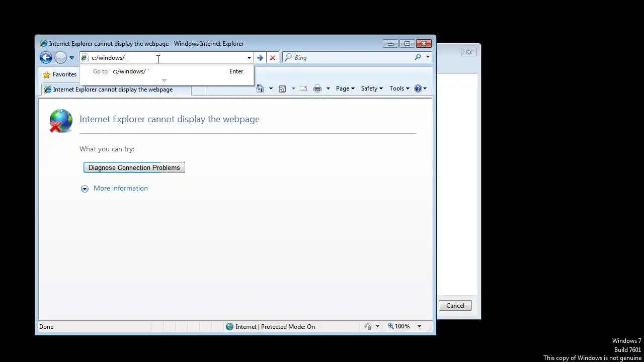Click the Read Mail envelope icon
Image resolution: width=644 pixels, height=362 pixels.
pyautogui.click(x=303, y=88)
